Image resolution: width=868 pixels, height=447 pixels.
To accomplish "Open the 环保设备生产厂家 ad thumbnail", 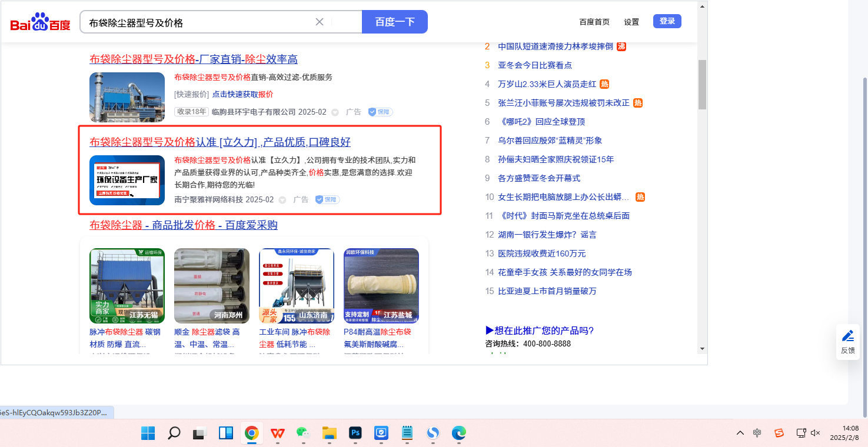I will coord(127,180).
